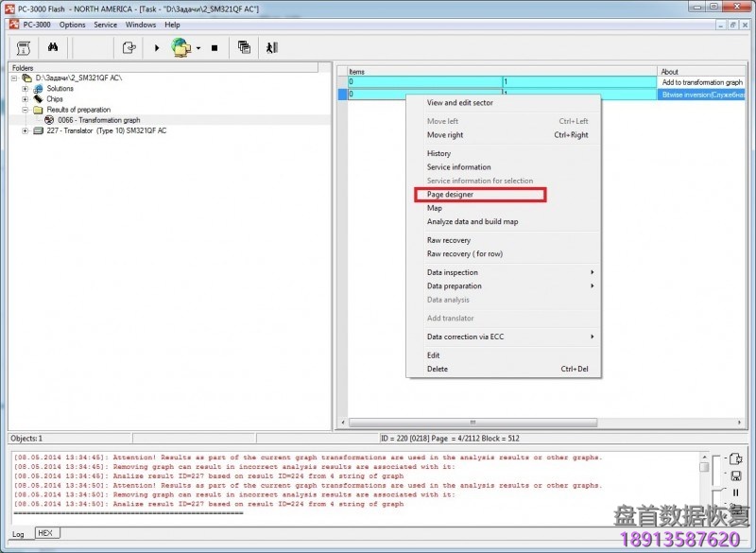Choose Page designer from context menu
Viewport: 756px width, 553px height.
[450, 195]
